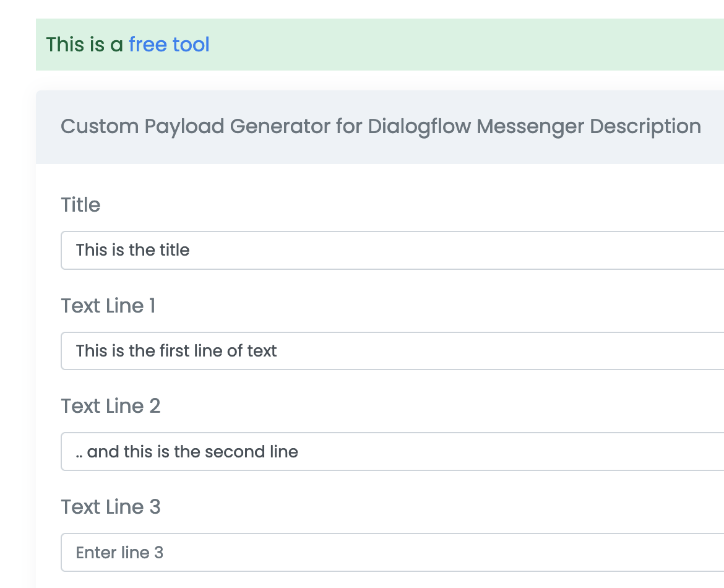Select the Text Line 2 input field
Viewport: 724px width, 588px height.
392,452
